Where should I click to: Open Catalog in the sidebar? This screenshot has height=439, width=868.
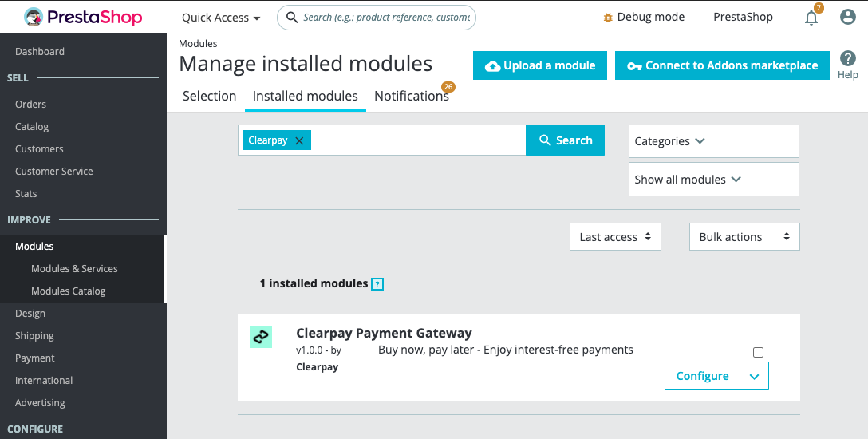(x=32, y=127)
